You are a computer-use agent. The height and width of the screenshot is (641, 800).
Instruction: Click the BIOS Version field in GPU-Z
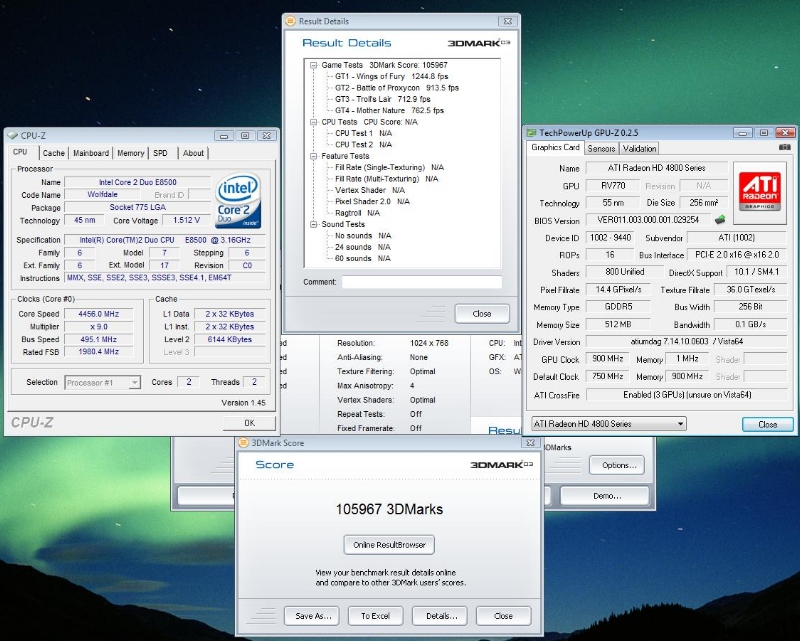[648, 220]
